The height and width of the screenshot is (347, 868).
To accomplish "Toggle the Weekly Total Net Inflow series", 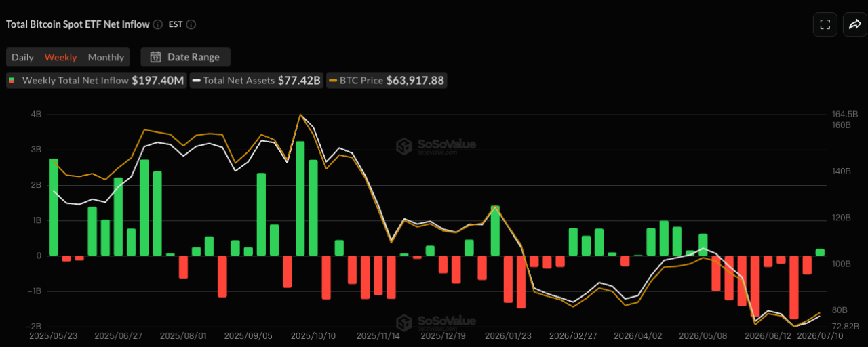I will click(96, 81).
